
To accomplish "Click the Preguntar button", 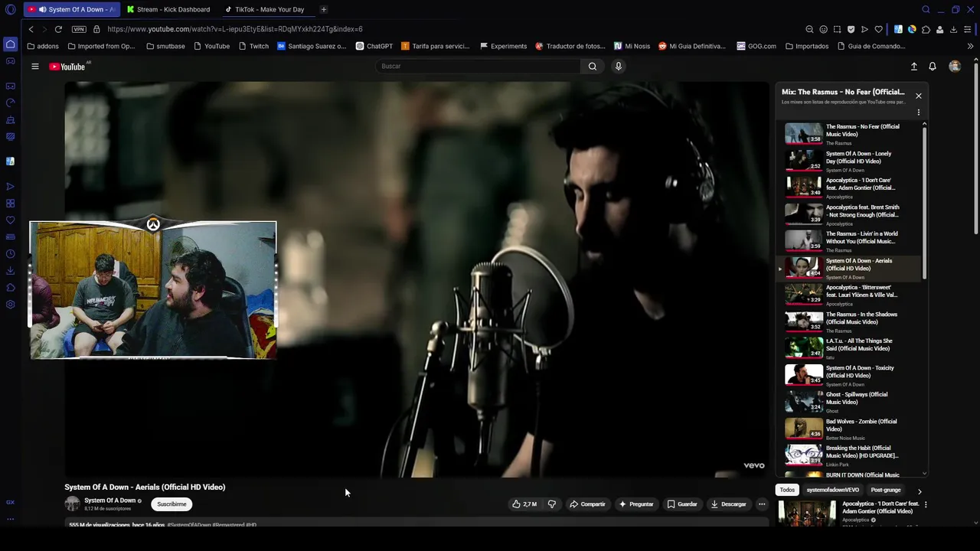I will coord(636,504).
